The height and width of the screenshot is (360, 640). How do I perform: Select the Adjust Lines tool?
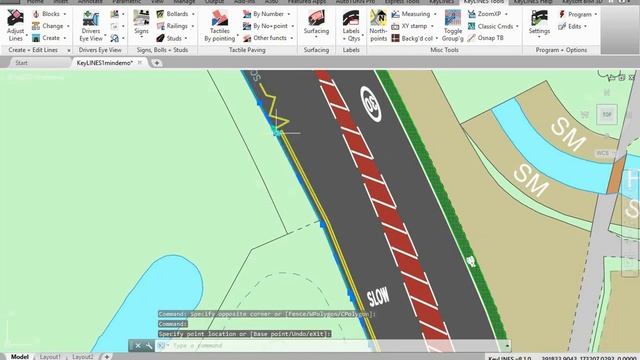[x=16, y=25]
